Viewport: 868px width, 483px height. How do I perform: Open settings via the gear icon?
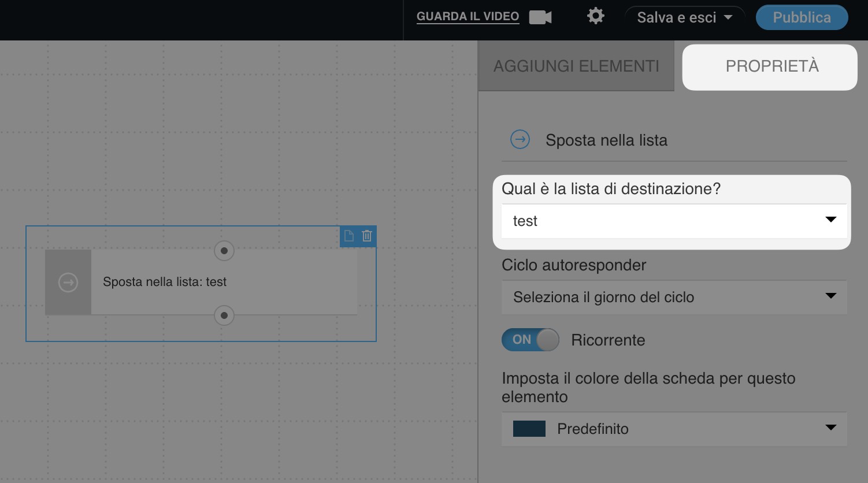[x=596, y=16]
